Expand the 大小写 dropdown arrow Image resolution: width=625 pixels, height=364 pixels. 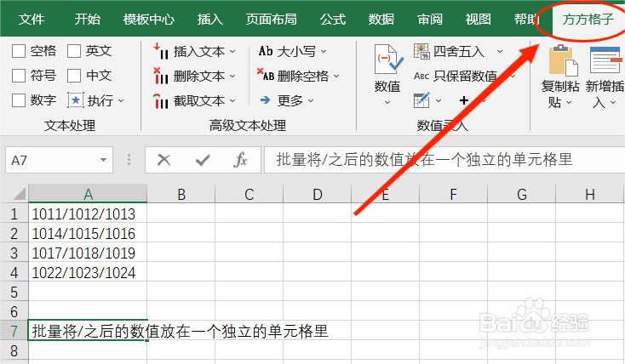point(324,52)
